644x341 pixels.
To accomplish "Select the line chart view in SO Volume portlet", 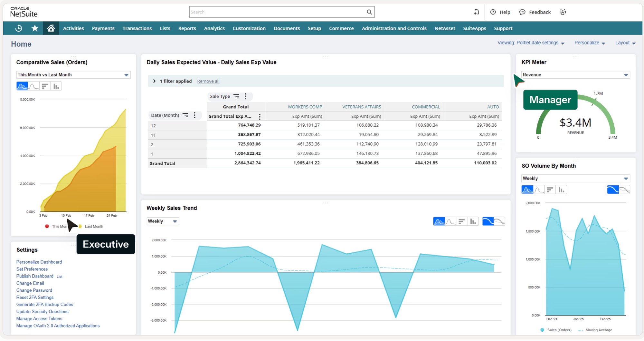I will click(538, 190).
